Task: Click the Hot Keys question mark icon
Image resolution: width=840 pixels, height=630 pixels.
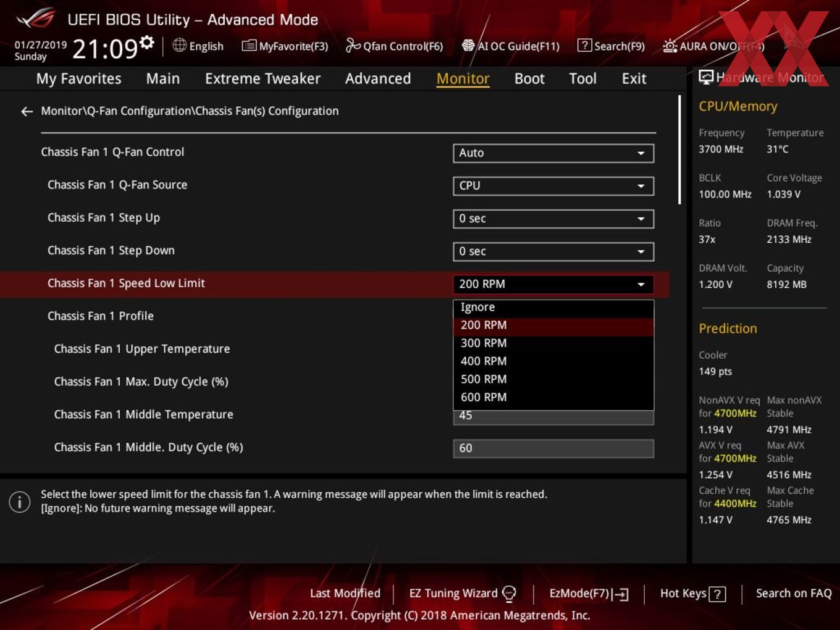Action: (x=717, y=594)
